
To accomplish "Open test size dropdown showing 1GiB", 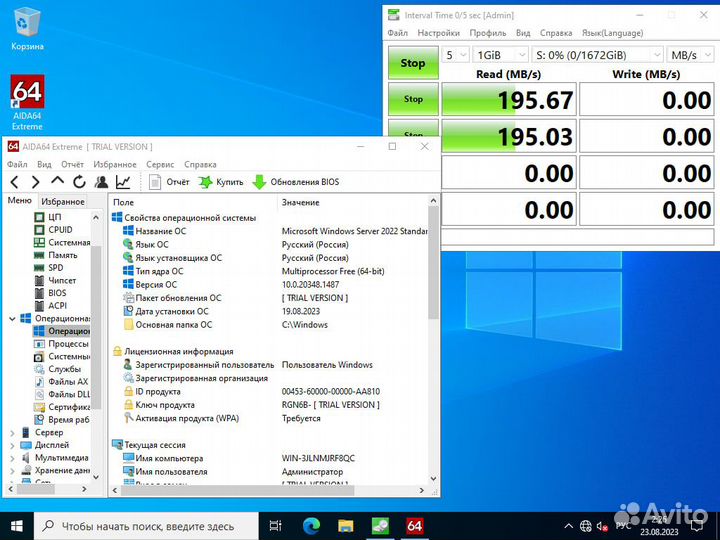I will tap(500, 55).
